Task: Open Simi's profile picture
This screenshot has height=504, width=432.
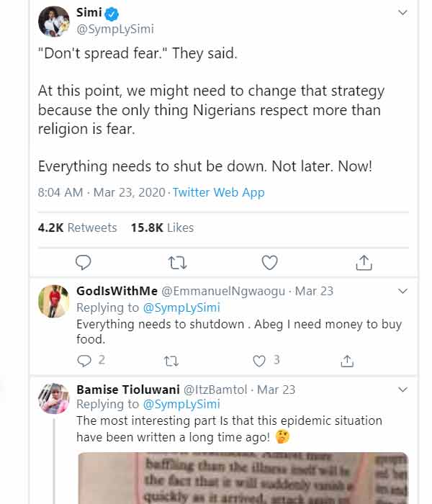Action: (54, 22)
